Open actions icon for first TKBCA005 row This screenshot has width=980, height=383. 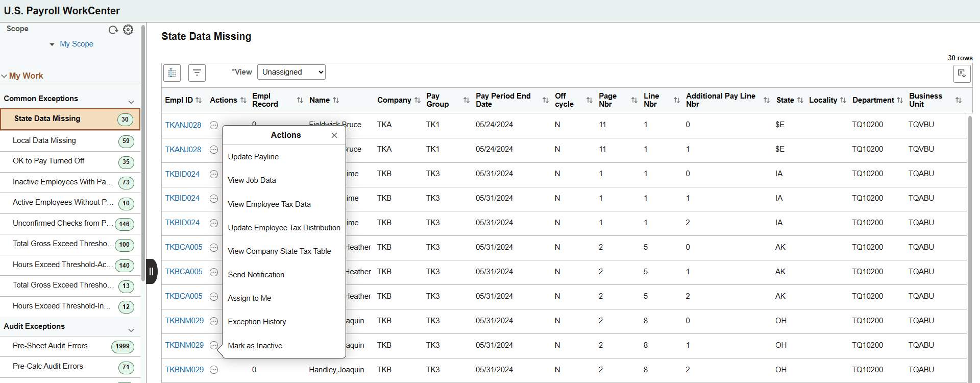point(214,248)
